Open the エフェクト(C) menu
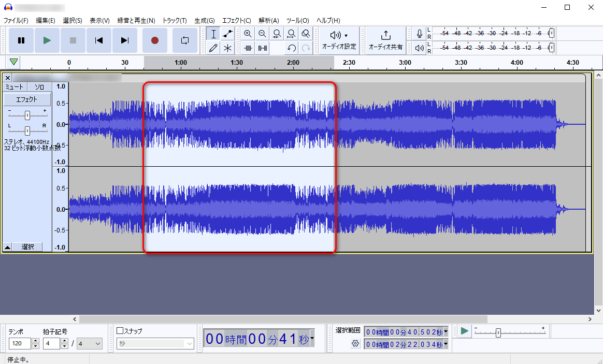 tap(237, 20)
